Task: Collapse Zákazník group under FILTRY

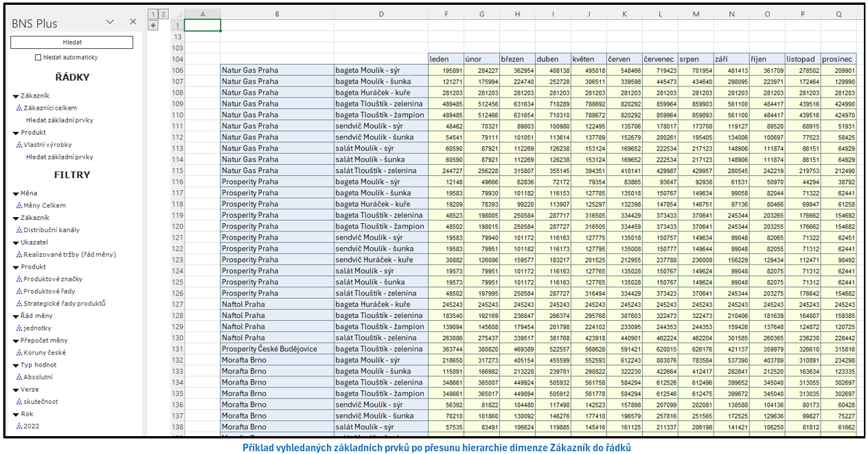Action: coord(15,218)
